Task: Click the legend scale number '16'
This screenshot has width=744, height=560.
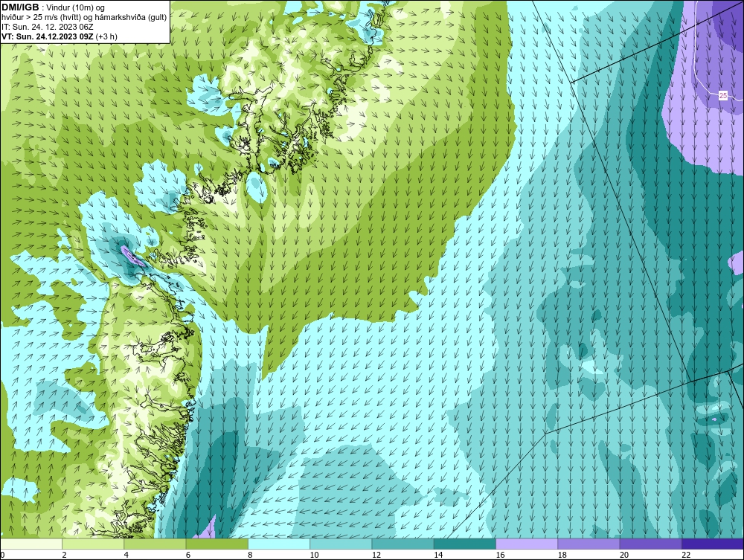Action: coord(500,556)
